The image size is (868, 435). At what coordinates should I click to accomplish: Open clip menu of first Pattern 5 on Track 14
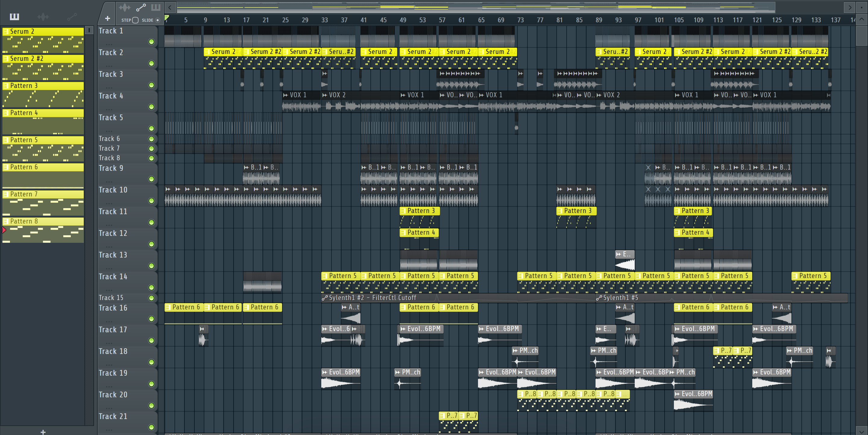[x=325, y=276]
